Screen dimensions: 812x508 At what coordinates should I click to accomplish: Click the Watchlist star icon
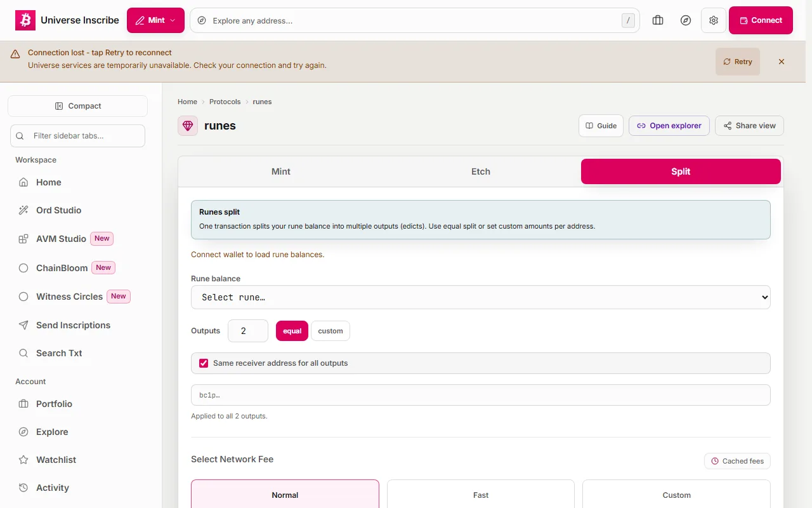[23, 460]
